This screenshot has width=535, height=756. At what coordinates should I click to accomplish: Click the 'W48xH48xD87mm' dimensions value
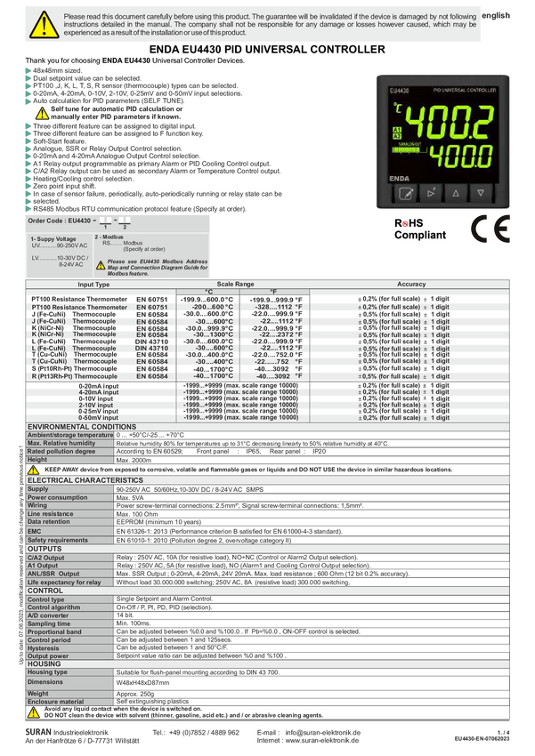[142, 683]
